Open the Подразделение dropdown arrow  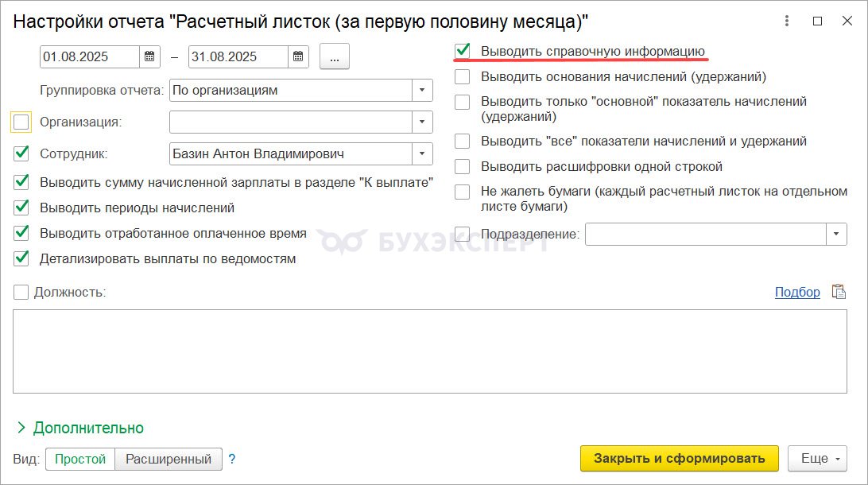point(836,234)
